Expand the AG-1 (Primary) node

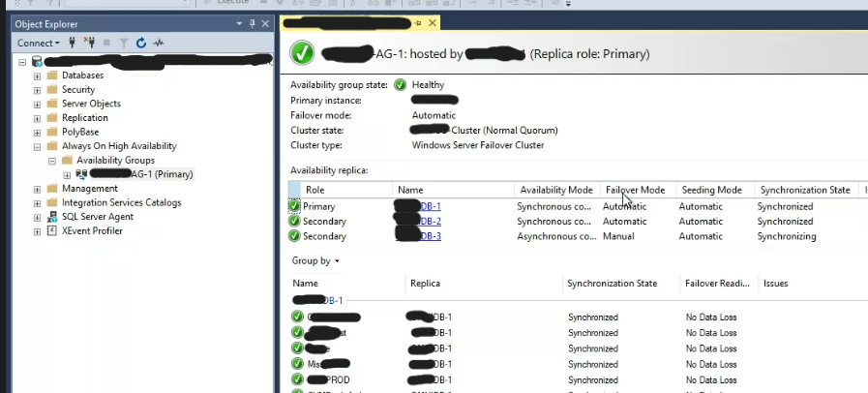(67, 175)
